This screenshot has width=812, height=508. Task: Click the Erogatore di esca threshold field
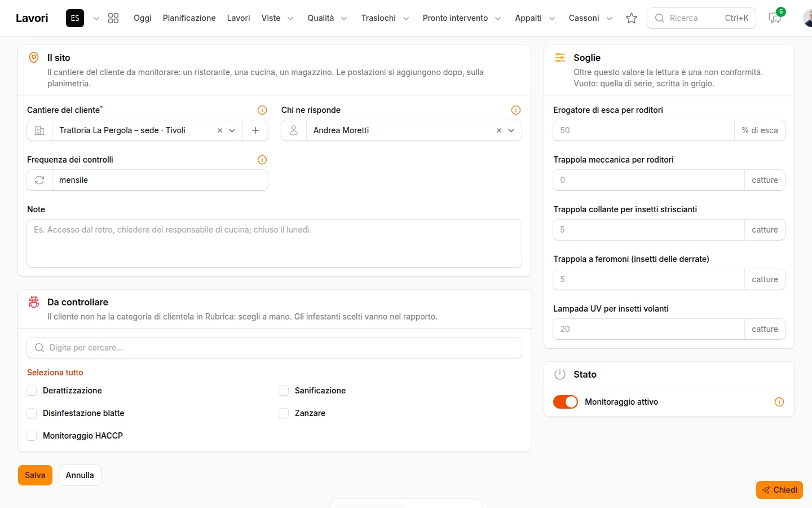click(x=644, y=130)
